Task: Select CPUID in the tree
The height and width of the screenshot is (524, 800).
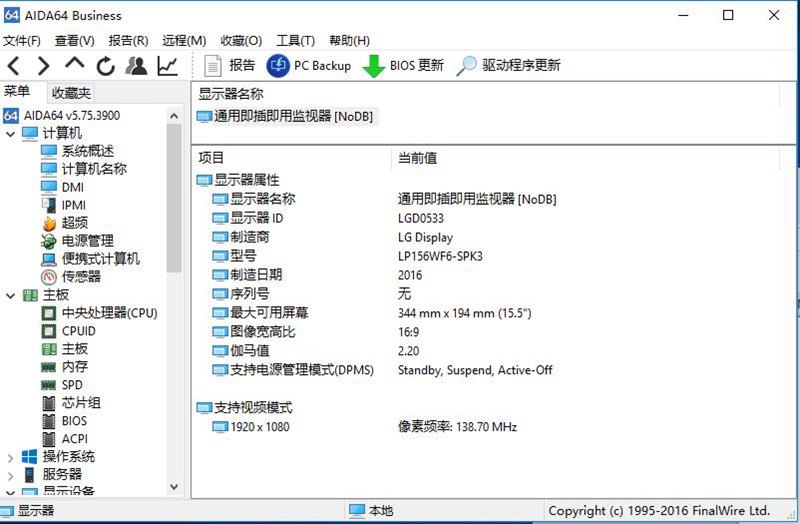Action: pos(68,331)
